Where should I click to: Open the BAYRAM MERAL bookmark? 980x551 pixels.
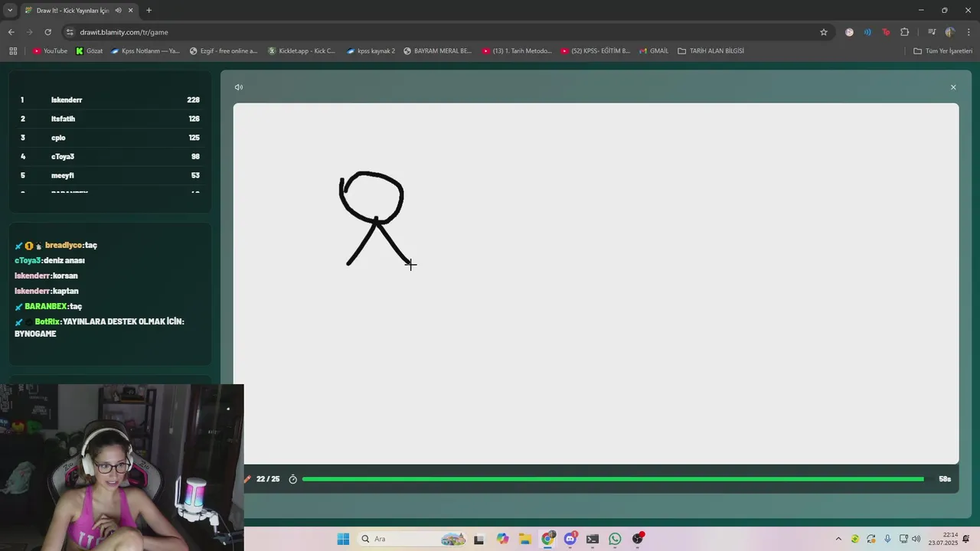coord(437,51)
